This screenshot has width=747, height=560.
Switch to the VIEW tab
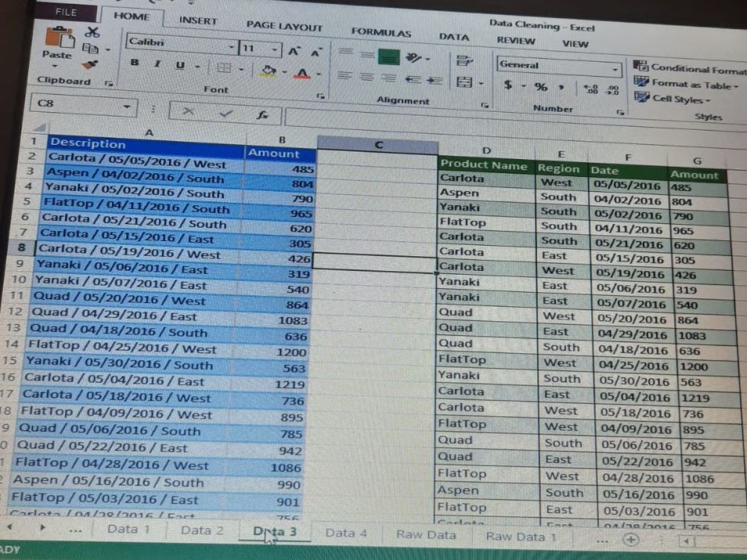pos(575,44)
